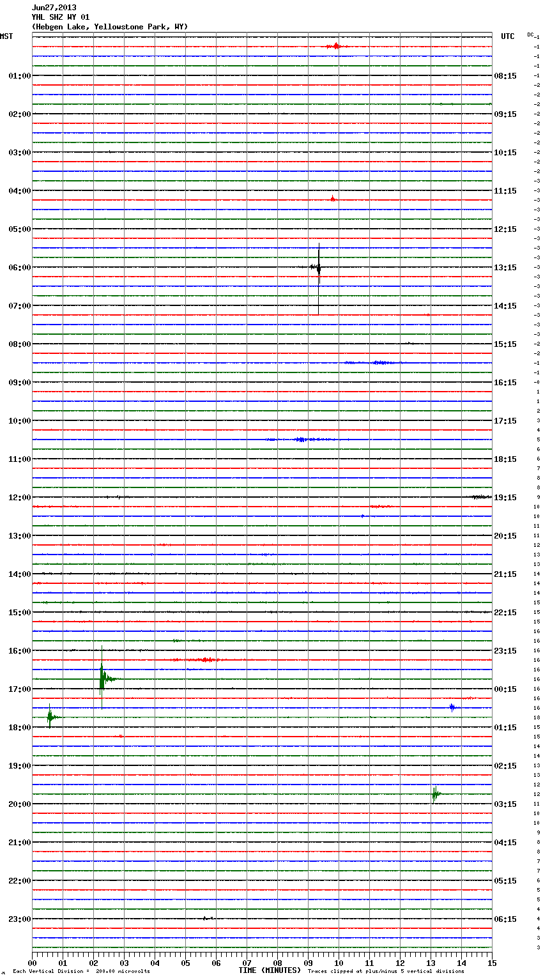Select the station code YHL SHZ WY 01
This screenshot has height=980, width=543.
point(61,17)
